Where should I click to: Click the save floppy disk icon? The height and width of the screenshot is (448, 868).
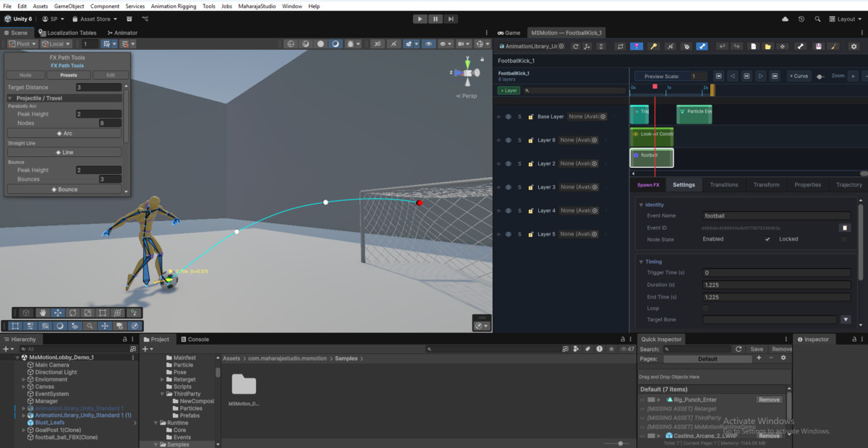coord(818,46)
